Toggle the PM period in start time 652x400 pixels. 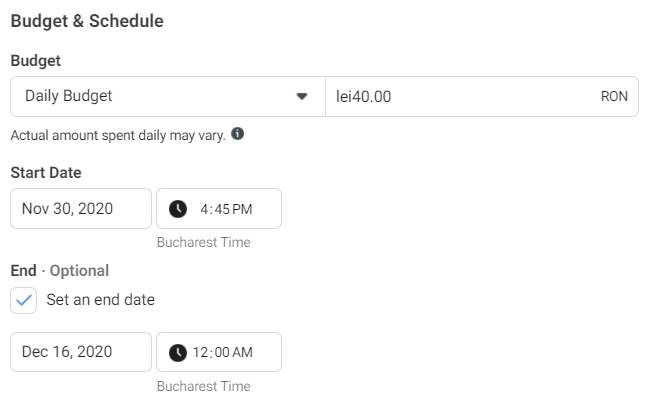(242, 209)
